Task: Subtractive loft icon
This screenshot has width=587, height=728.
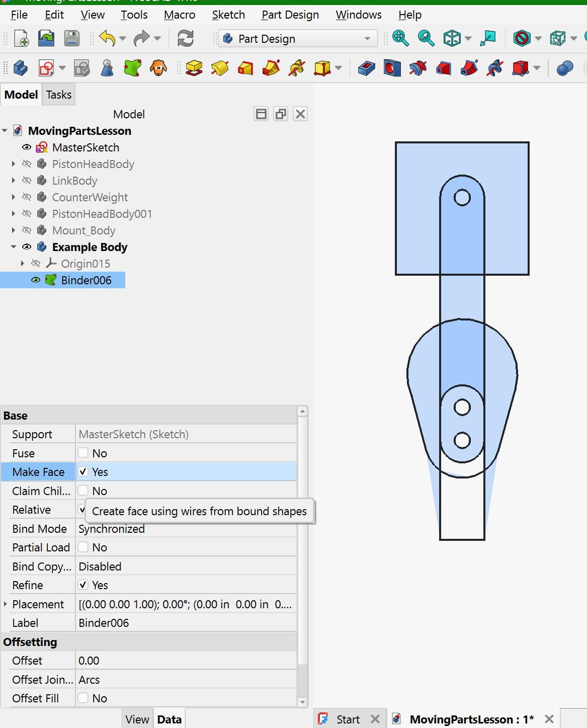Action: [443, 67]
